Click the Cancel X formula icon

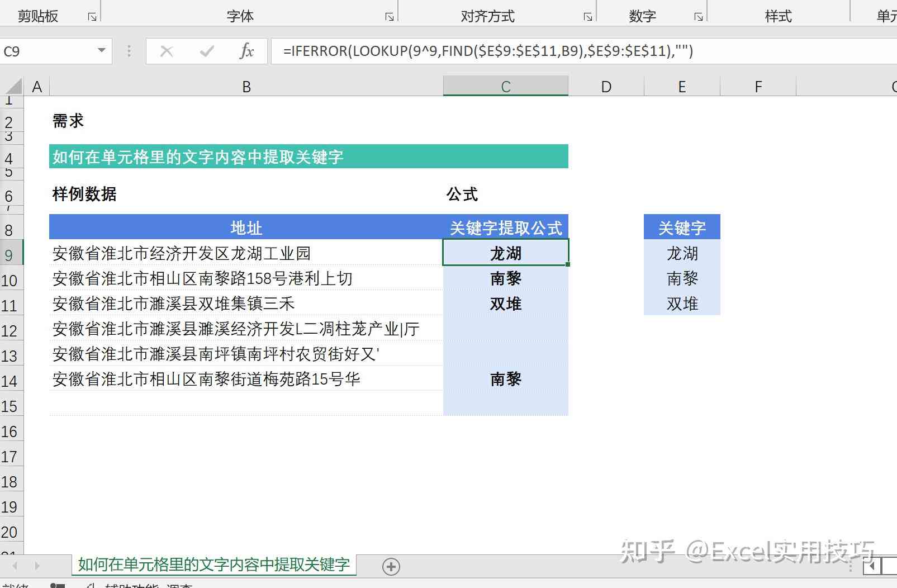click(x=166, y=51)
